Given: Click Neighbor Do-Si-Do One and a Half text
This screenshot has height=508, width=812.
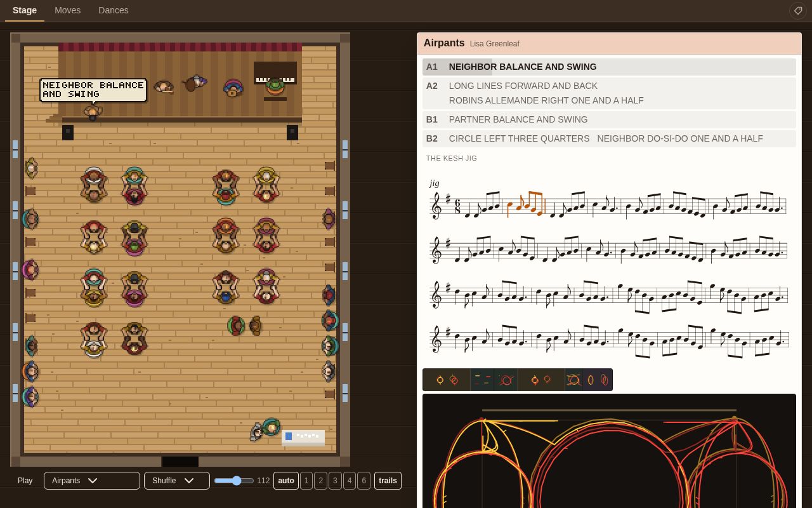Looking at the screenshot, I should pos(680,138).
